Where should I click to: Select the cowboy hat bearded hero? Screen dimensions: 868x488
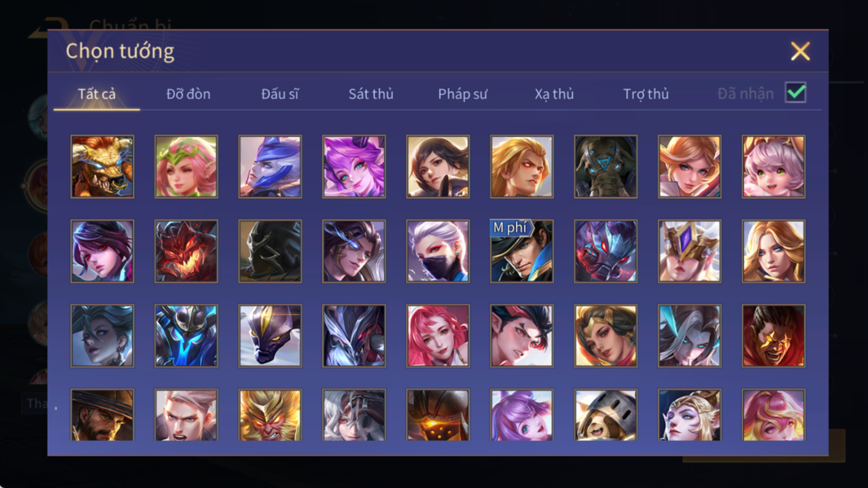point(102,414)
